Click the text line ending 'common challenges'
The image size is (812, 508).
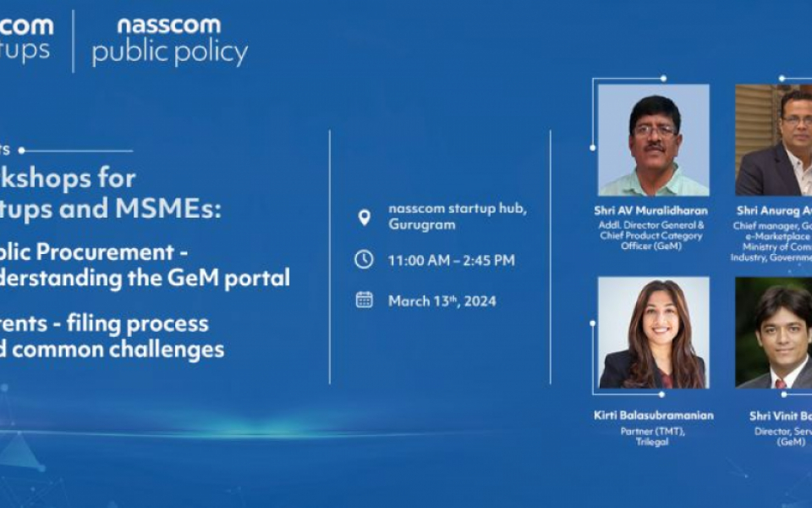[112, 349]
